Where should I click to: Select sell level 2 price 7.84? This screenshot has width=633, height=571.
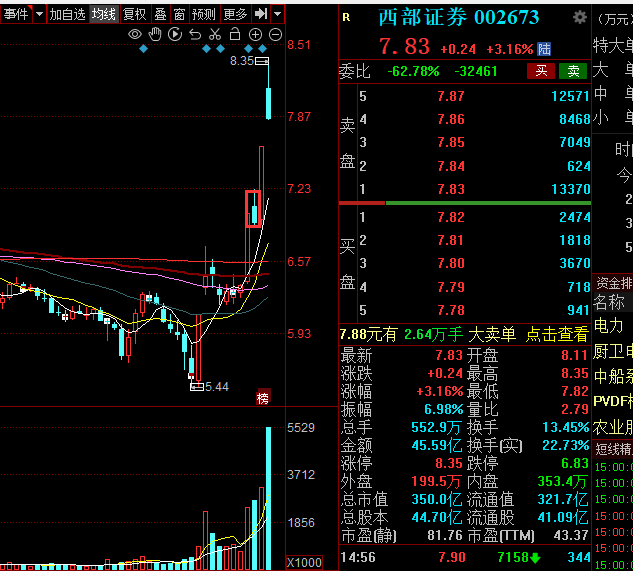tap(451, 166)
